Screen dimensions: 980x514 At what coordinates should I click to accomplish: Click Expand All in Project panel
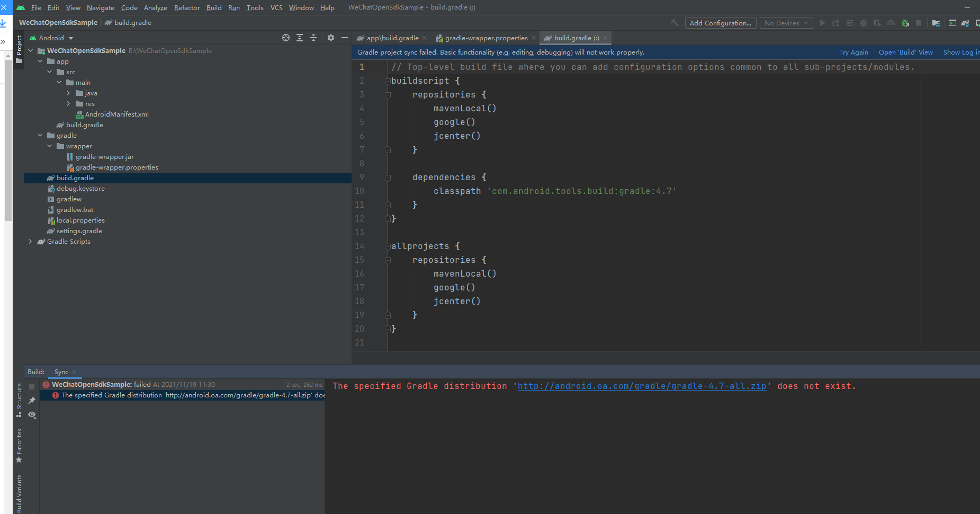(x=300, y=38)
